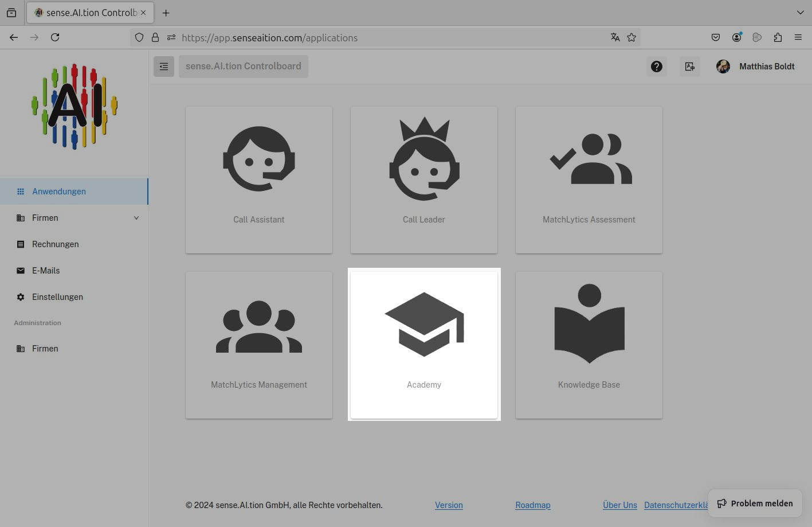
Task: Reload the page with the refresh icon
Action: [x=55, y=37]
